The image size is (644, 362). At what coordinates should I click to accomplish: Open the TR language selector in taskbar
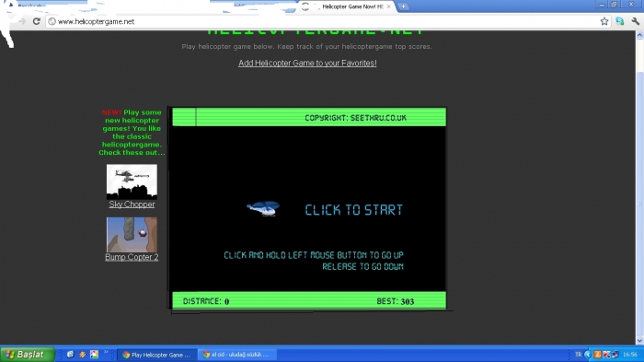[578, 355]
